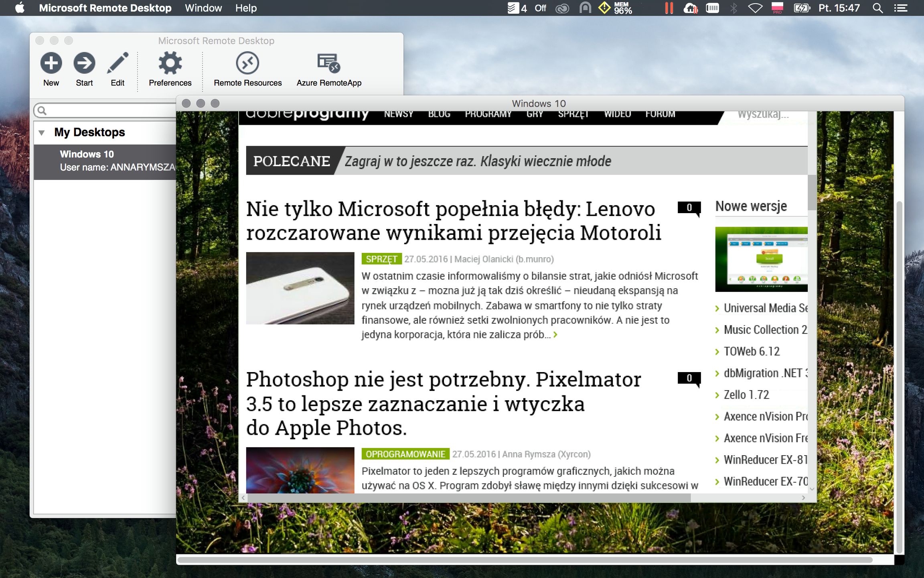Collapse the My Desktops group
This screenshot has width=924, height=578.
click(x=41, y=132)
